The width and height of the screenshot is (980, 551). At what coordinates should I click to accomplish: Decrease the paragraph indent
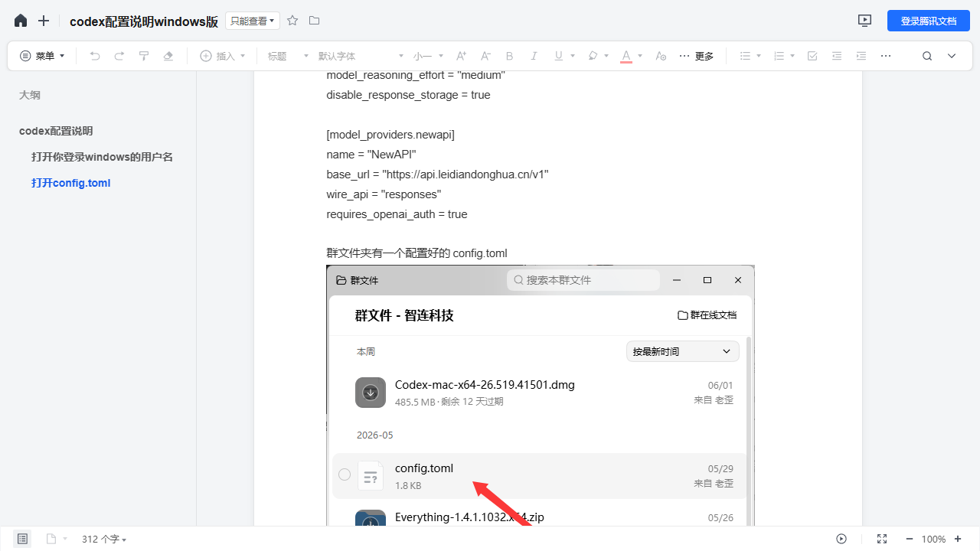(x=837, y=56)
